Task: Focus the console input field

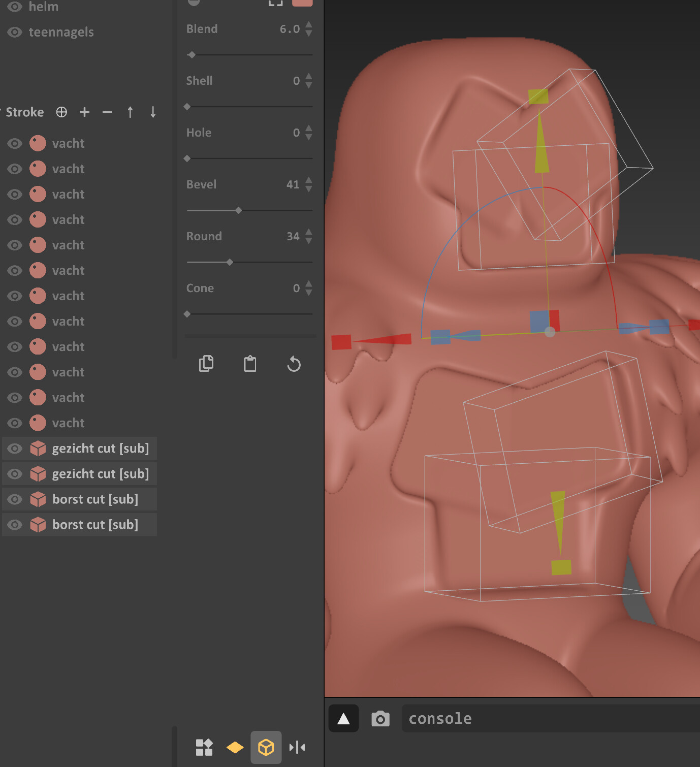Action: (551, 718)
